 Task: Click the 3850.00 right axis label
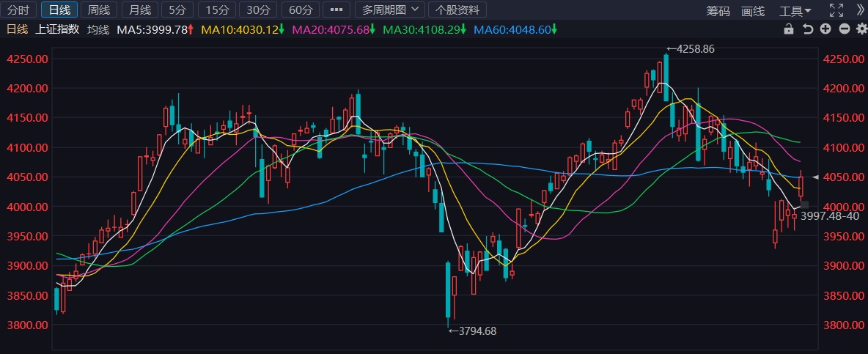[844, 295]
